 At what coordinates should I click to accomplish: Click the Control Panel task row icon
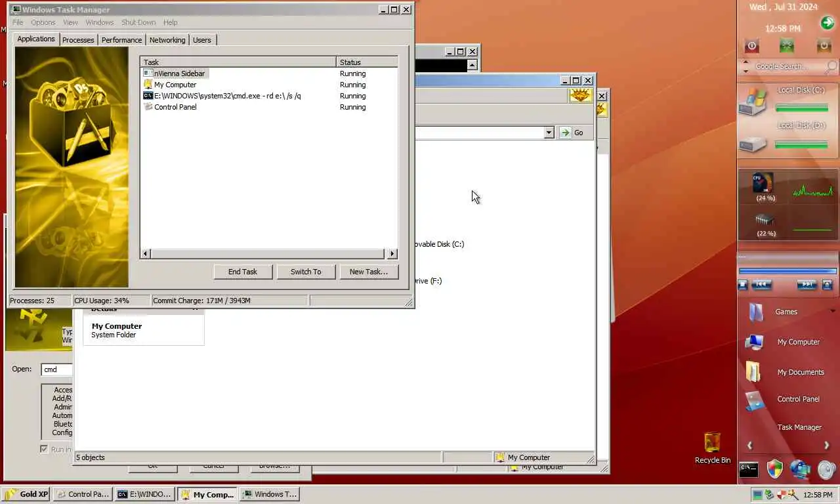click(148, 107)
